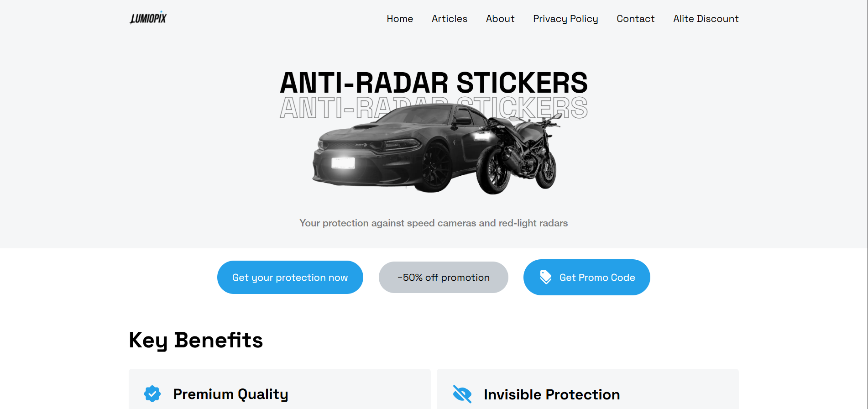This screenshot has width=868, height=409.
Task: Open the Home menu item
Action: (400, 19)
